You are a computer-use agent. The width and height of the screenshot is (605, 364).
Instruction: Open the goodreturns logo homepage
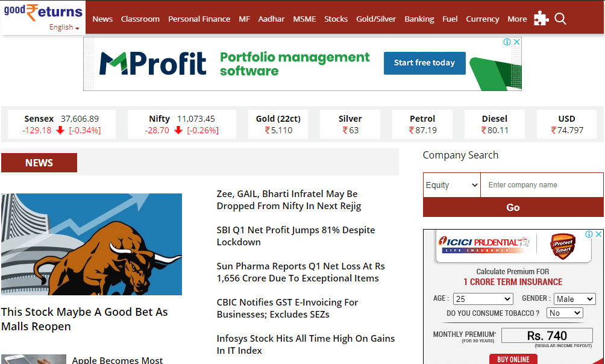click(43, 12)
